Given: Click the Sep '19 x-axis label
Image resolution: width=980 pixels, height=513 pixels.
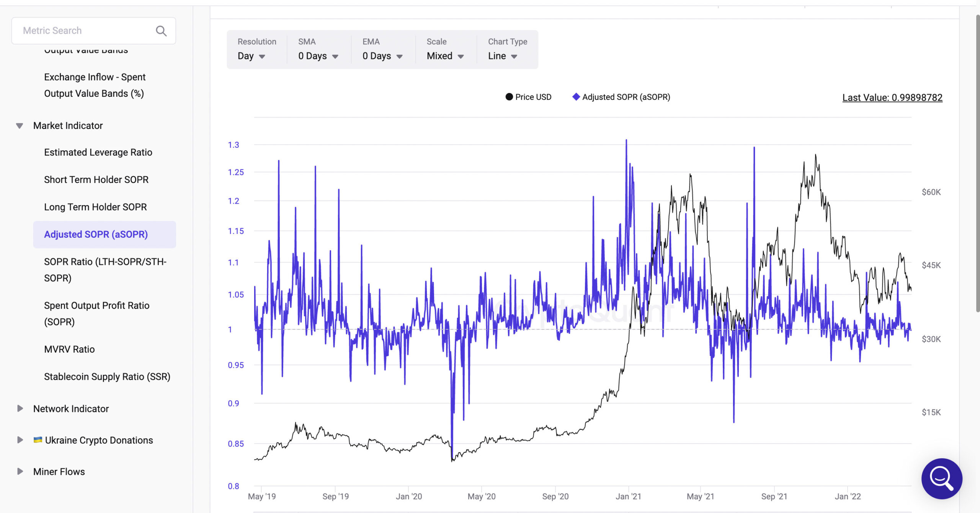Looking at the screenshot, I should click(335, 497).
